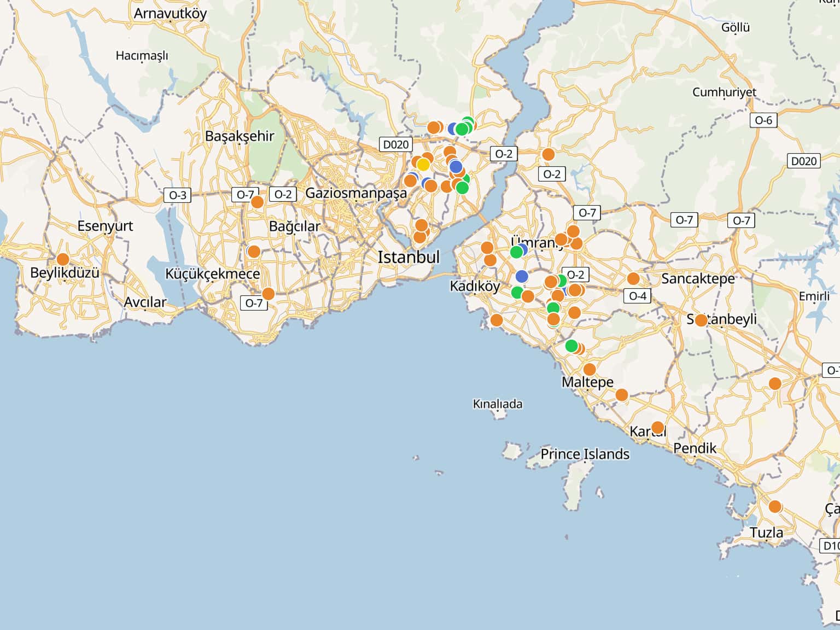
Task: Click the Prince Islands label
Action: point(585,454)
